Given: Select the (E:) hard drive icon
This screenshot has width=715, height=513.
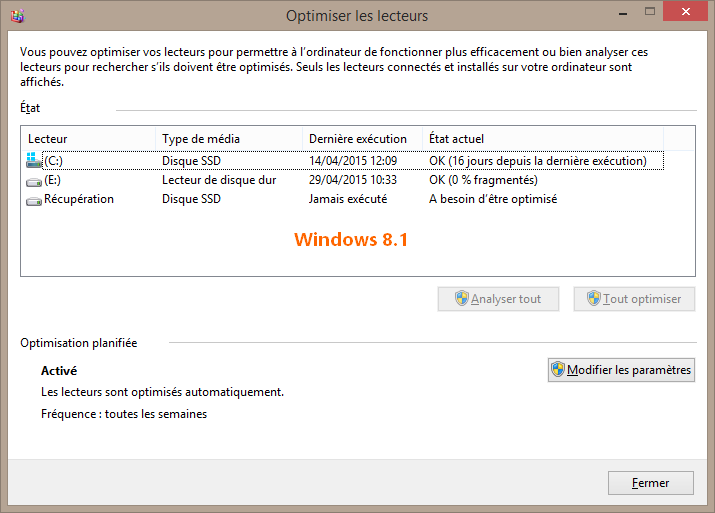Looking at the screenshot, I should 34,182.
